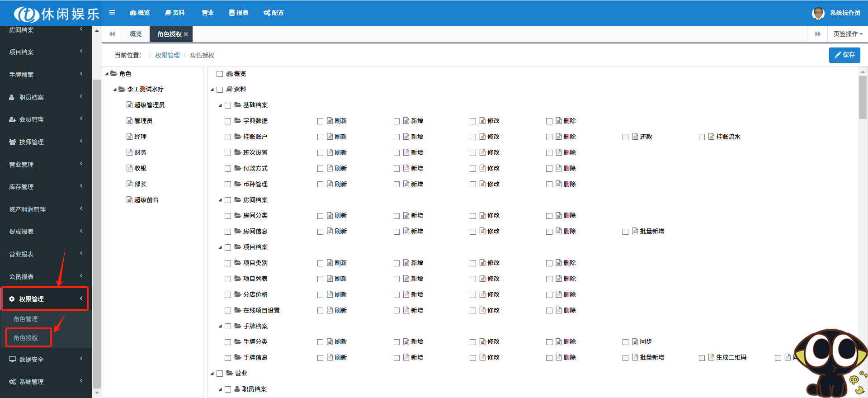Image resolution: width=868 pixels, height=398 pixels.
Task: Collapse the 李工测试水疗 role tree node
Action: click(115, 90)
